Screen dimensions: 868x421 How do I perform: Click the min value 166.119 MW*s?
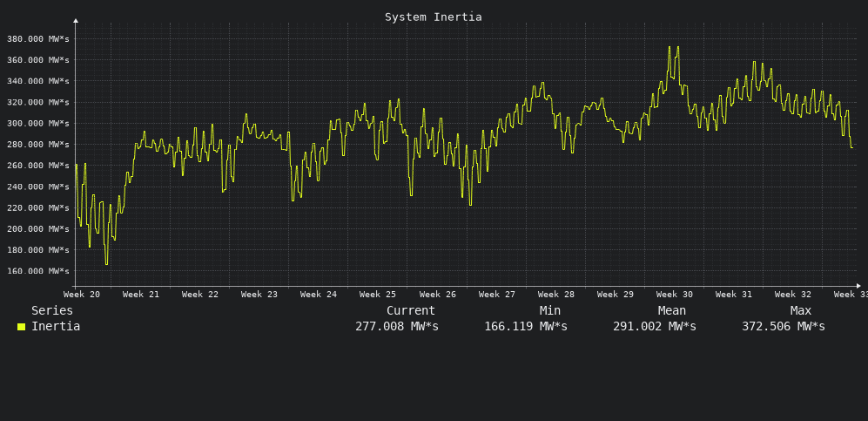[526, 326]
